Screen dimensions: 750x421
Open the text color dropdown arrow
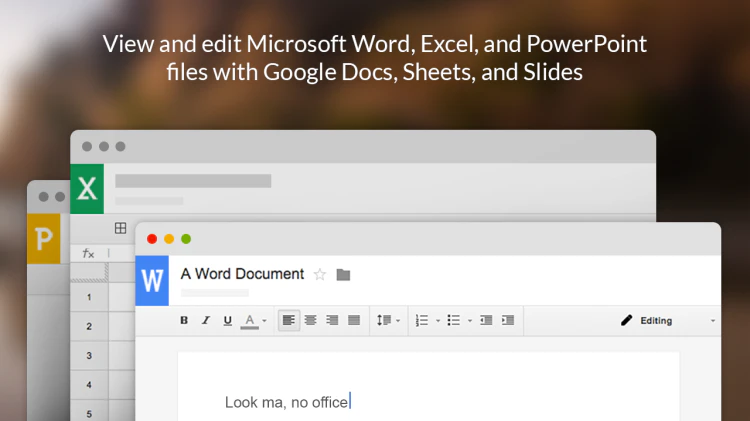click(x=265, y=321)
